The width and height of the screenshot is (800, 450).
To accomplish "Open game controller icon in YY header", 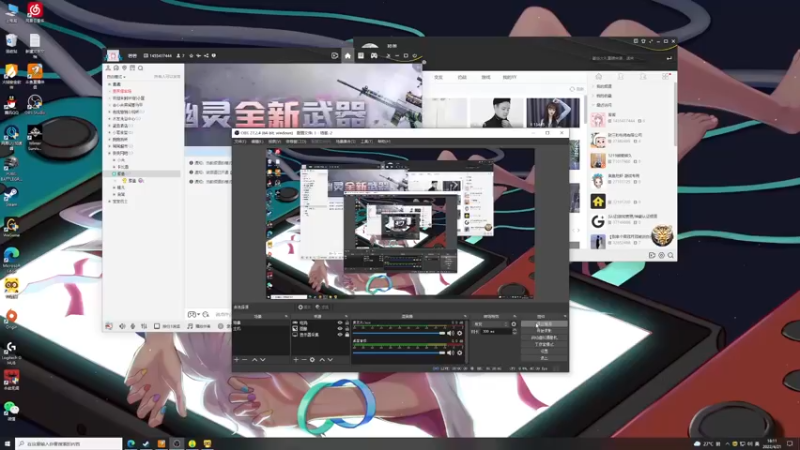I will pyautogui.click(x=374, y=56).
